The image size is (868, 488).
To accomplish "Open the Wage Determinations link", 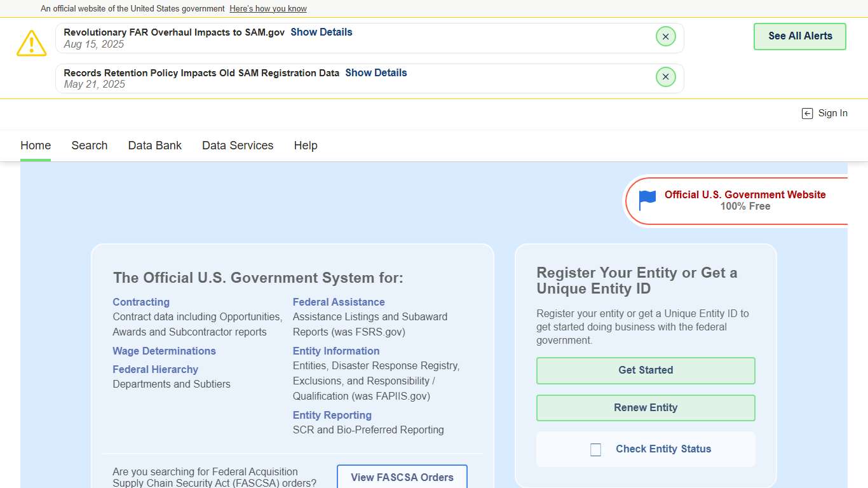I will [164, 351].
